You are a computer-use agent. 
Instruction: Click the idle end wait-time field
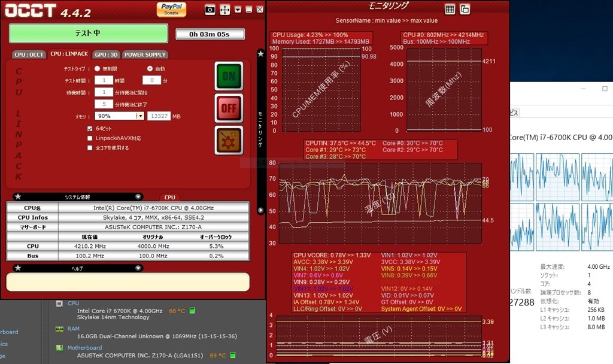[x=104, y=104]
